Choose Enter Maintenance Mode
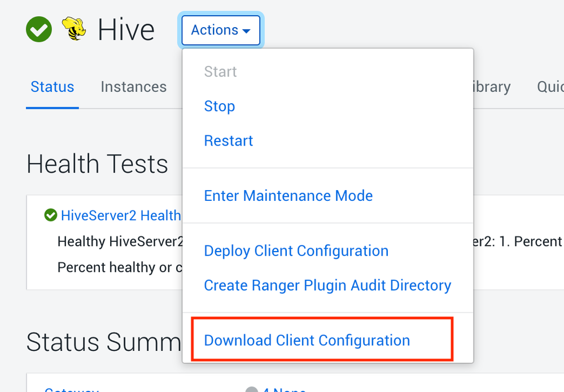 288,196
